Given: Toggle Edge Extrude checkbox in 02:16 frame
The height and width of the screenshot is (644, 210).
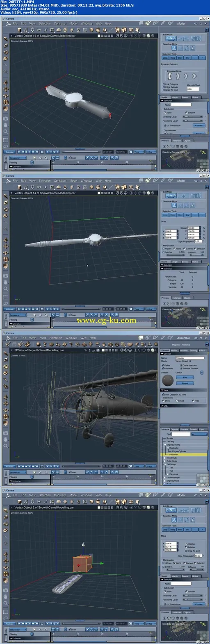Looking at the screenshot, I should point(164,87).
